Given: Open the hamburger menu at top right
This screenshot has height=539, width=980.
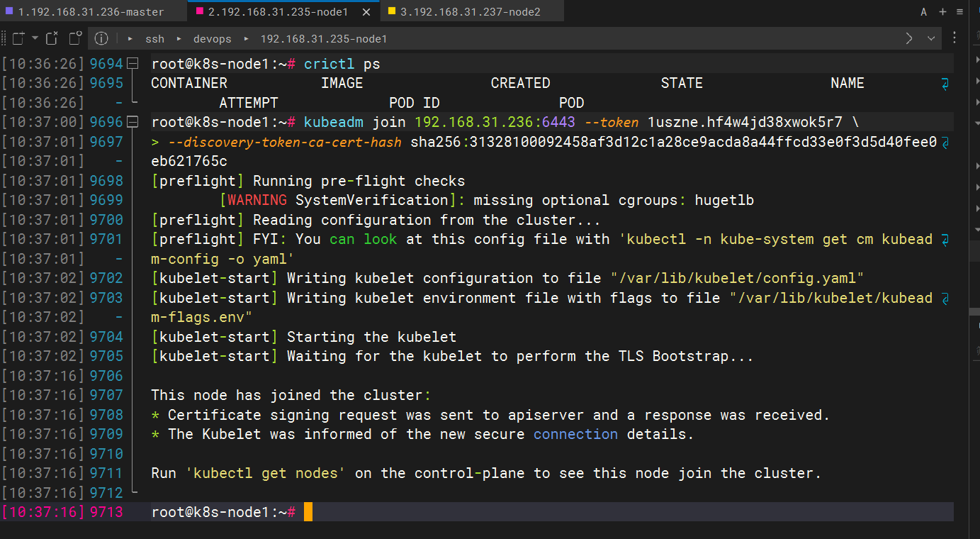Looking at the screenshot, I should coord(960,11).
